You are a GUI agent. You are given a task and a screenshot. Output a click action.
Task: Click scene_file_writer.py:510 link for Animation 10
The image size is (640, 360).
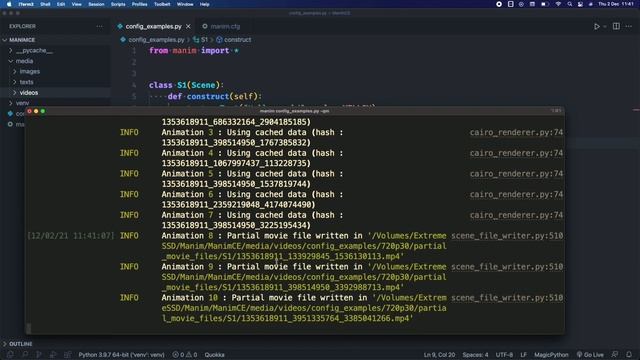507,298
